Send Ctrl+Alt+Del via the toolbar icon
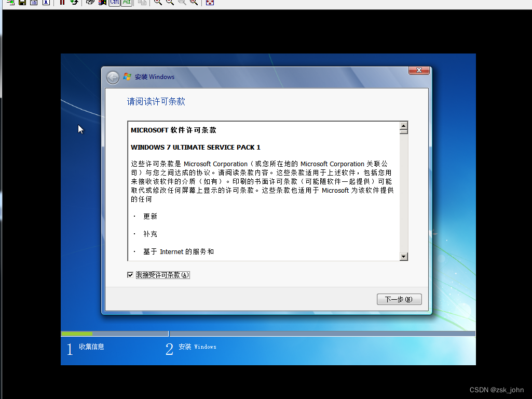The image size is (532, 399). click(x=90, y=2)
